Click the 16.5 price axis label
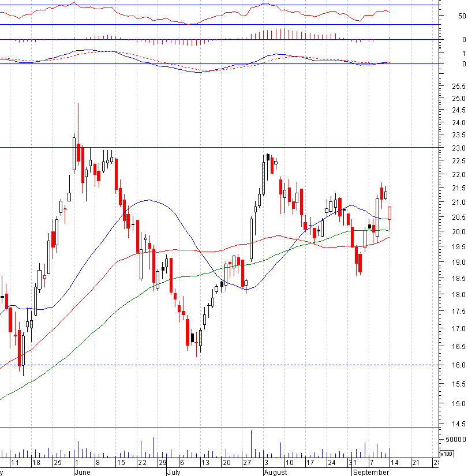This screenshot has height=476, width=468. 459,347
